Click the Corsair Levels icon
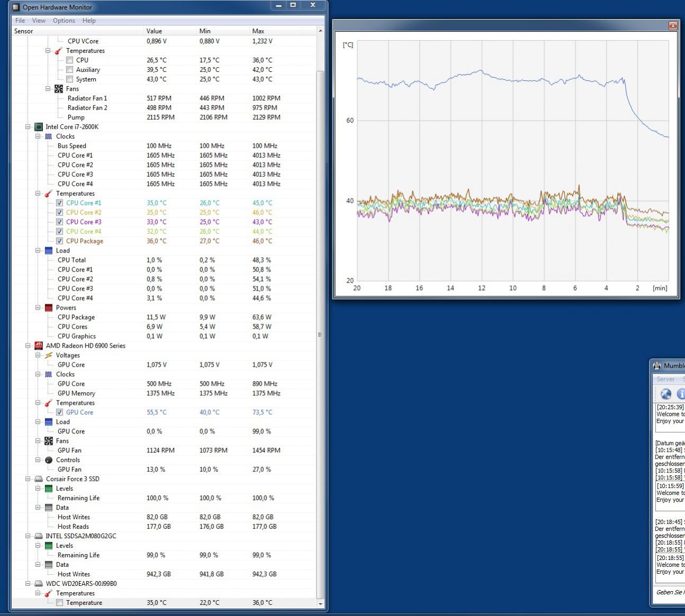This screenshot has width=685, height=616. (49, 488)
